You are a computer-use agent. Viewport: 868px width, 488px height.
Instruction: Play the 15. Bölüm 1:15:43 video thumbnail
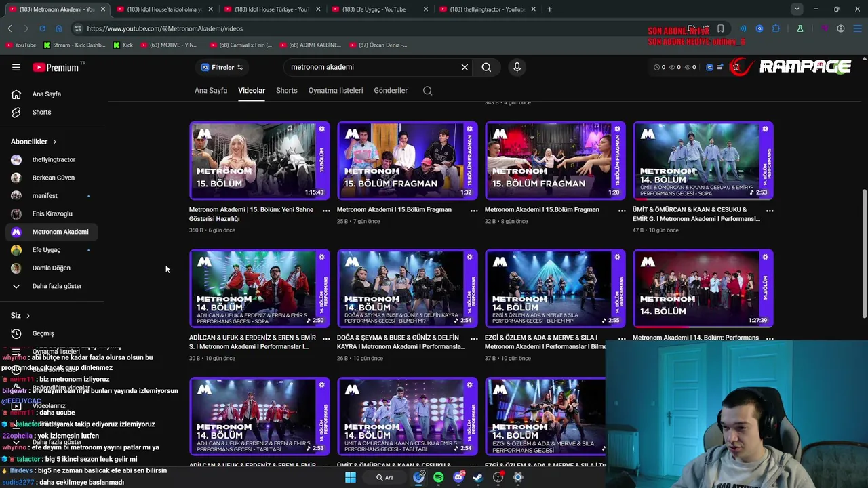[x=260, y=161]
